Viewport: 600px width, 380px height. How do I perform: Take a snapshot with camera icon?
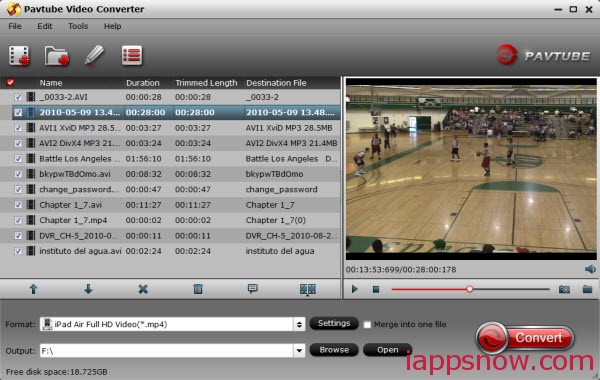click(x=564, y=289)
